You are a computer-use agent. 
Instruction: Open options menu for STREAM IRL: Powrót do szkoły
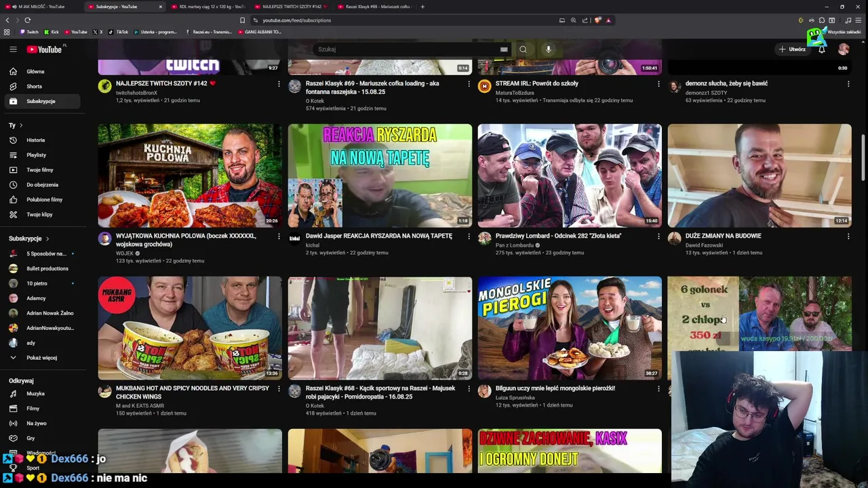pos(658,84)
